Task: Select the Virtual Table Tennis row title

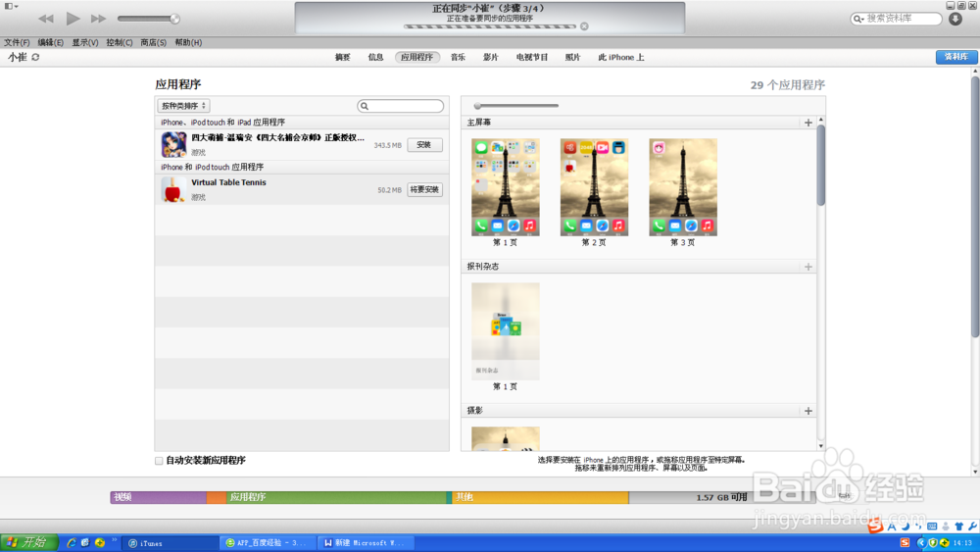Action: pyautogui.click(x=228, y=182)
